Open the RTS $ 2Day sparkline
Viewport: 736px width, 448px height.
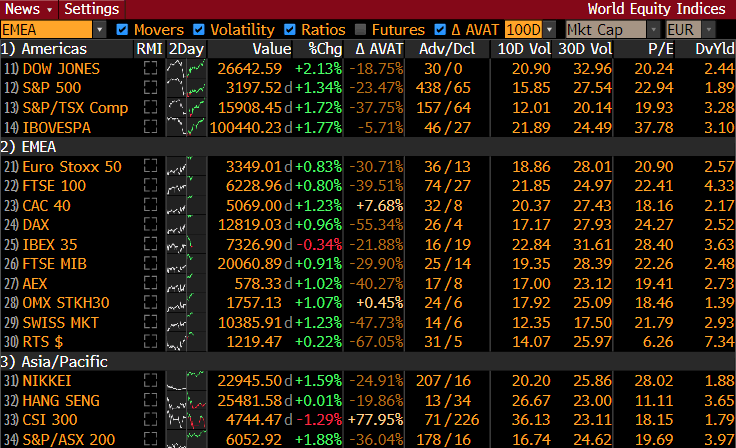click(x=186, y=342)
